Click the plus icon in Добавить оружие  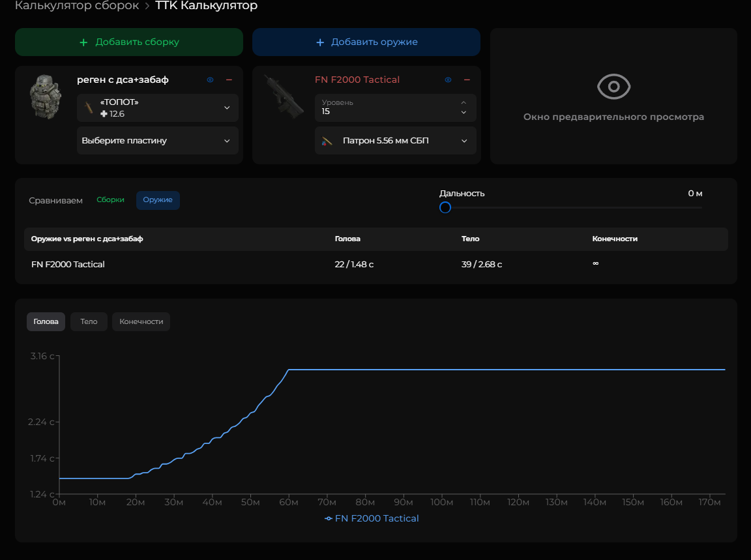click(319, 42)
